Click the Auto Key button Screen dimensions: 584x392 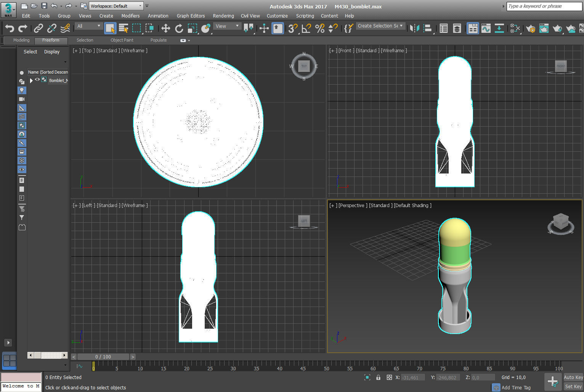tap(573, 378)
